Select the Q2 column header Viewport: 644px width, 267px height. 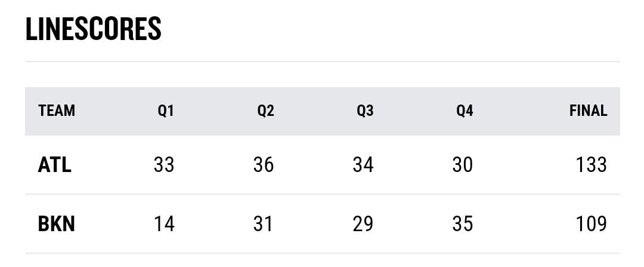point(266,111)
